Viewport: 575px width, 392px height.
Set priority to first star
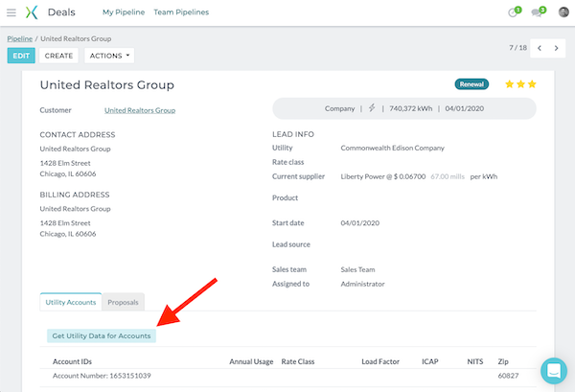pos(509,84)
